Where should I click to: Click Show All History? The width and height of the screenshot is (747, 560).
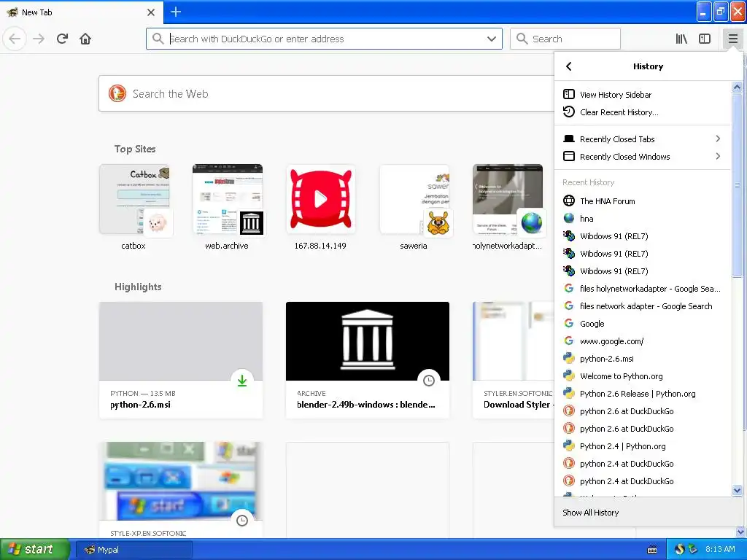click(649, 513)
